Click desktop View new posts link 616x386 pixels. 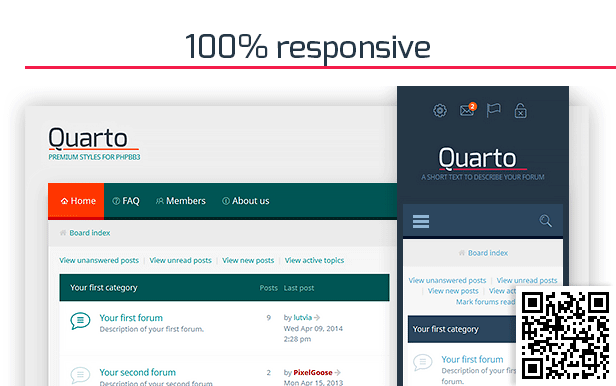coord(248,260)
